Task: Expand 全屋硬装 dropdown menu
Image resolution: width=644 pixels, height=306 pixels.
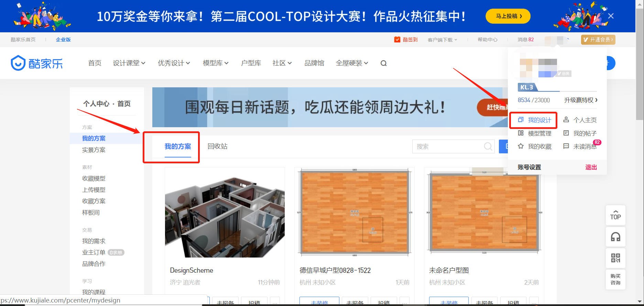Action: (x=352, y=63)
